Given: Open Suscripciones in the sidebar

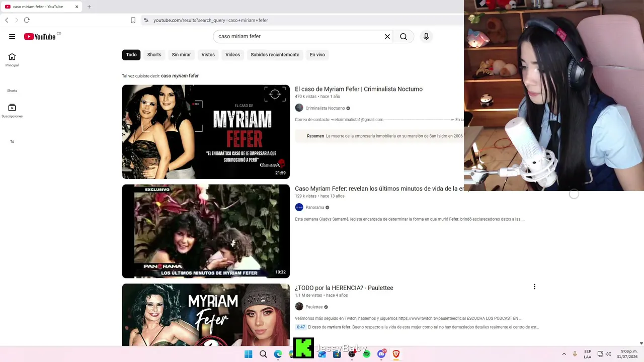Looking at the screenshot, I should [x=12, y=111].
